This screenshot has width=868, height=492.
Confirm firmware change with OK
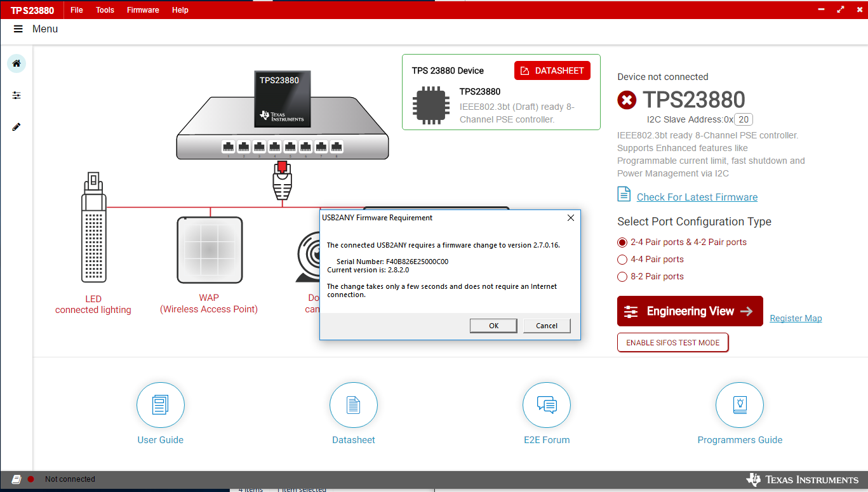point(494,326)
